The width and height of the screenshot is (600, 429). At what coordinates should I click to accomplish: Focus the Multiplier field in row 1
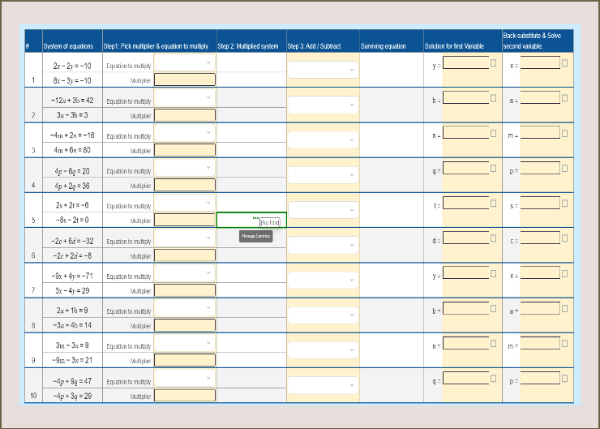[x=185, y=80]
